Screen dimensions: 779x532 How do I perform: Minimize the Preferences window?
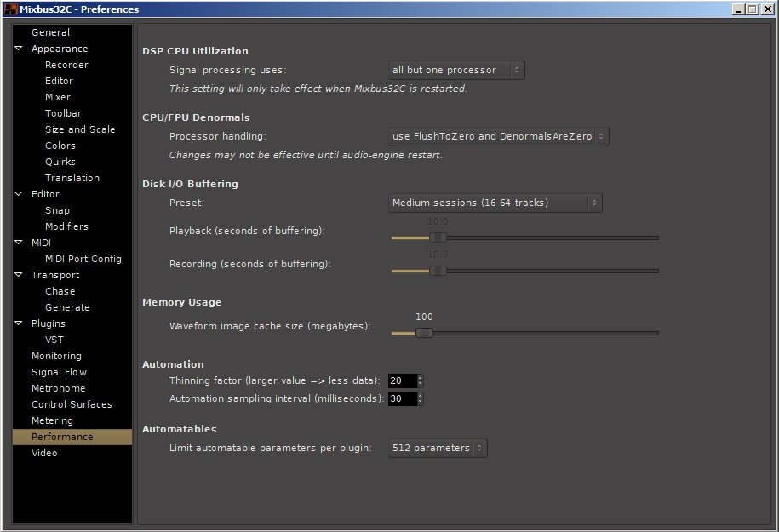(738, 9)
